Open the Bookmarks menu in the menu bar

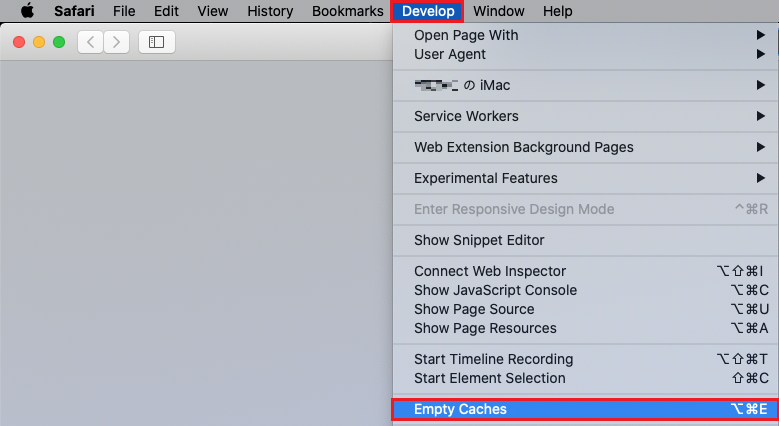(x=348, y=11)
